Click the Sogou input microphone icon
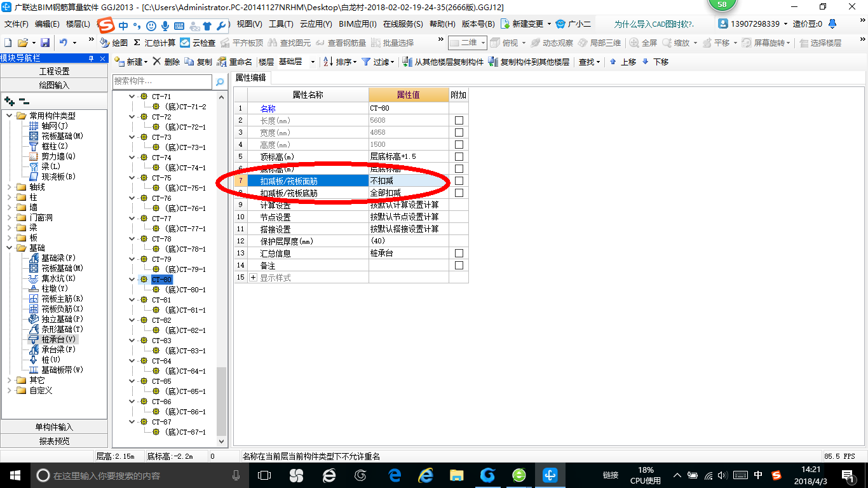The width and height of the screenshot is (868, 488). click(x=165, y=26)
